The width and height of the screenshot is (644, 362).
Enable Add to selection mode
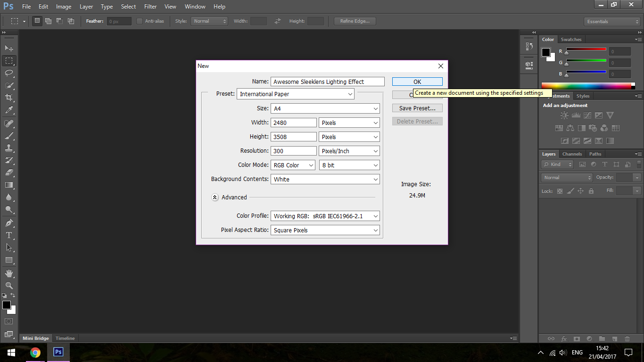pyautogui.click(x=48, y=21)
